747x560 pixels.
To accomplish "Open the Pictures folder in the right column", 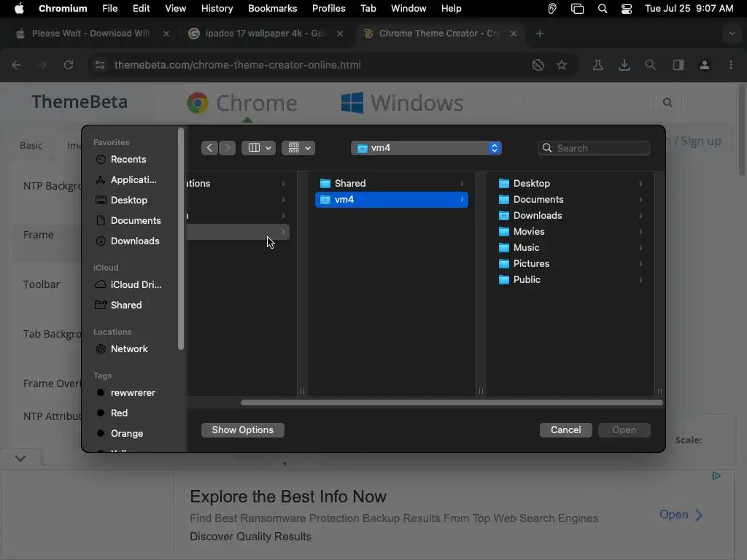I will click(x=570, y=264).
